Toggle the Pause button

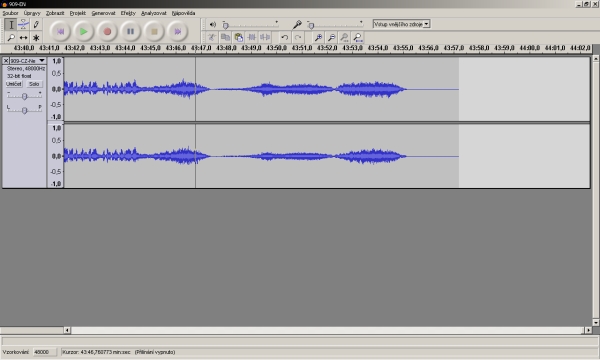pyautogui.click(x=130, y=31)
